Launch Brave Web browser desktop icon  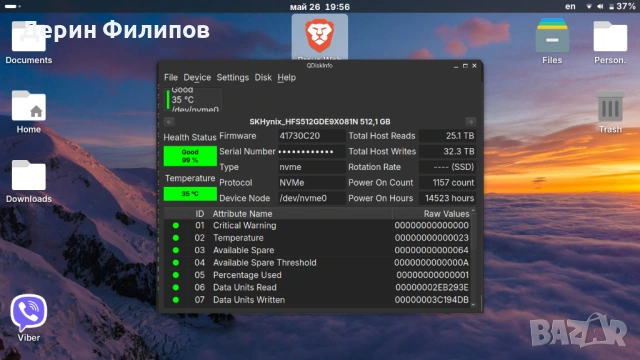(320, 37)
